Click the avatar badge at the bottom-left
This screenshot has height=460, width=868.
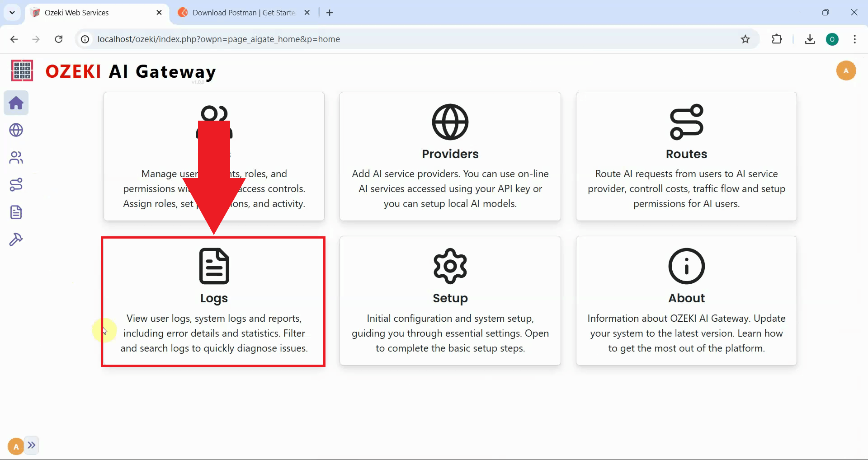pyautogui.click(x=15, y=446)
